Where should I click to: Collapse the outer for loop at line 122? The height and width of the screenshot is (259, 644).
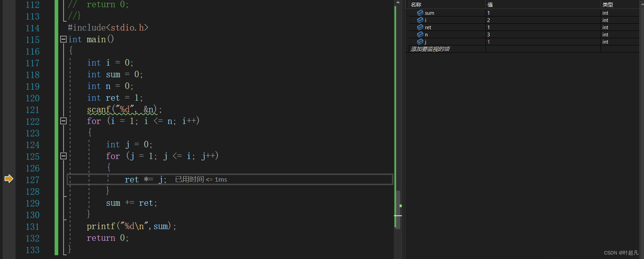[x=63, y=121]
